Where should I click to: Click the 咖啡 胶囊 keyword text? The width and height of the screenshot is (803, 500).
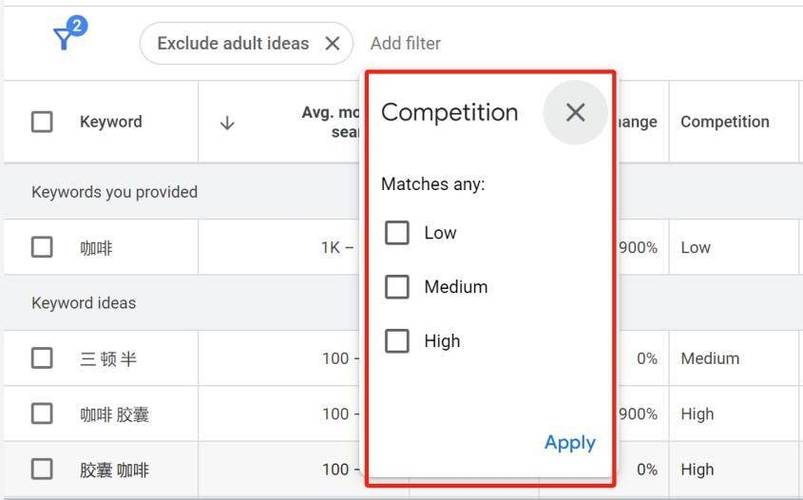tap(114, 414)
